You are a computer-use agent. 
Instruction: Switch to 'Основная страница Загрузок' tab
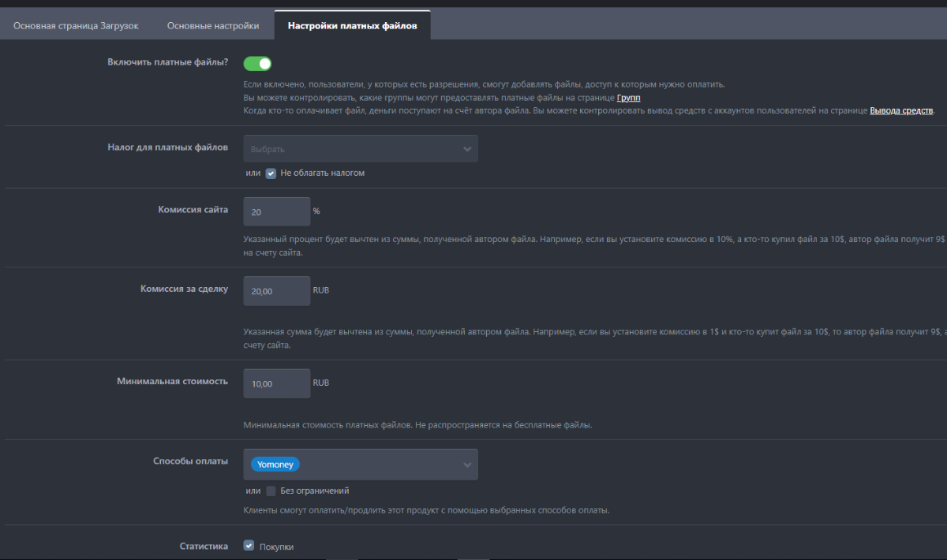coord(76,26)
